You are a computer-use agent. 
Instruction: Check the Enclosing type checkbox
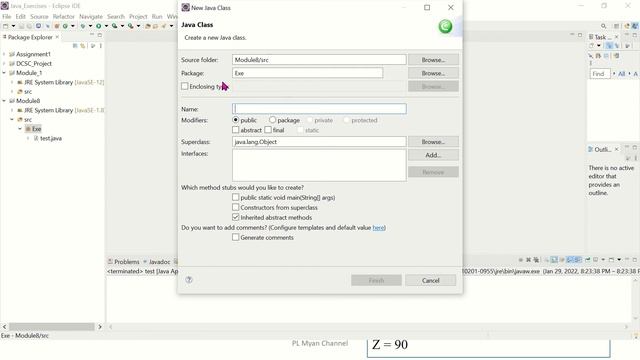(x=185, y=86)
